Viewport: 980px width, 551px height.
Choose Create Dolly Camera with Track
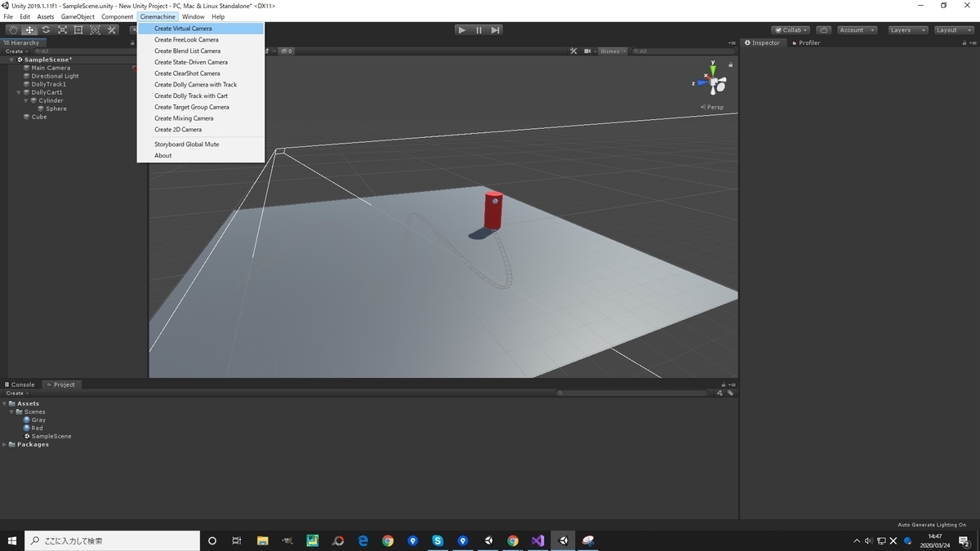coord(201,84)
